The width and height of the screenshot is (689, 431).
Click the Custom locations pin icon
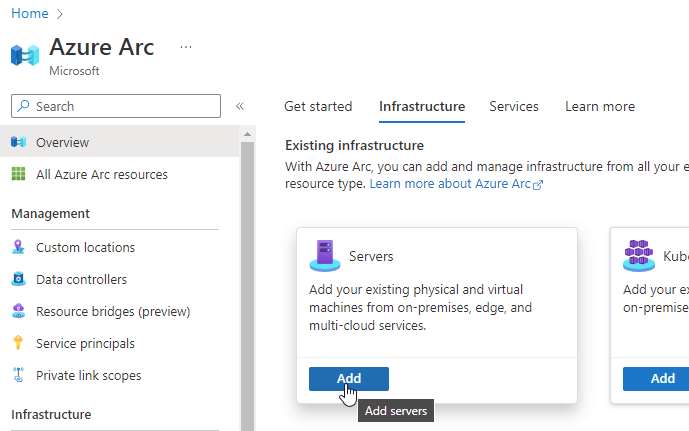click(18, 247)
